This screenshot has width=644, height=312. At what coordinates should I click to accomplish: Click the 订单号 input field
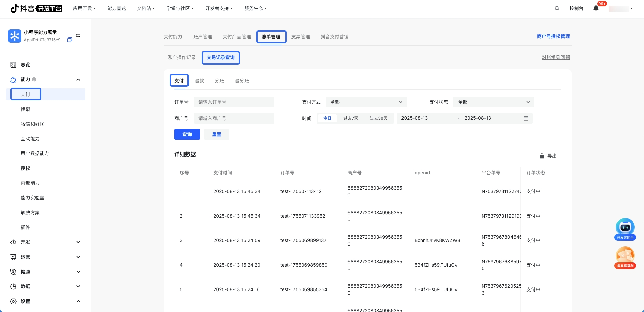[x=234, y=102]
